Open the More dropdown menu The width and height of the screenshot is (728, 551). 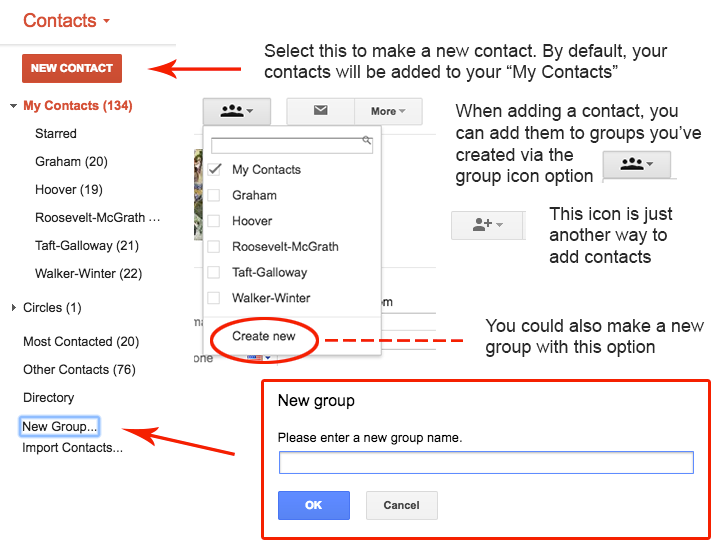point(388,111)
